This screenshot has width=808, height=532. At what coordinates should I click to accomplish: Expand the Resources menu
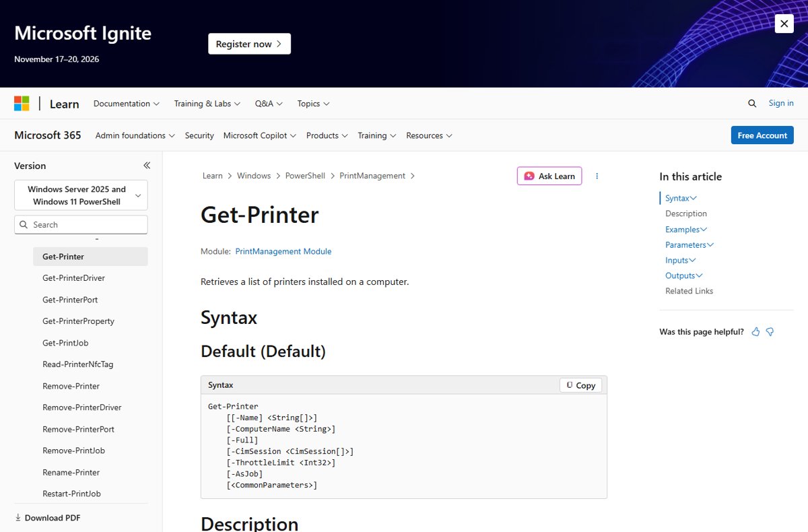point(429,135)
